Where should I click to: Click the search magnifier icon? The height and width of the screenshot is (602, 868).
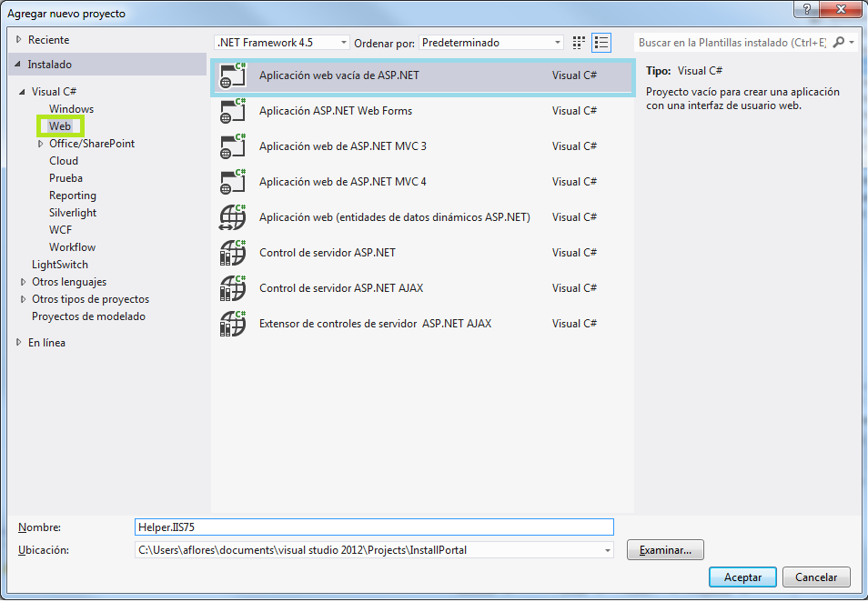[839, 42]
